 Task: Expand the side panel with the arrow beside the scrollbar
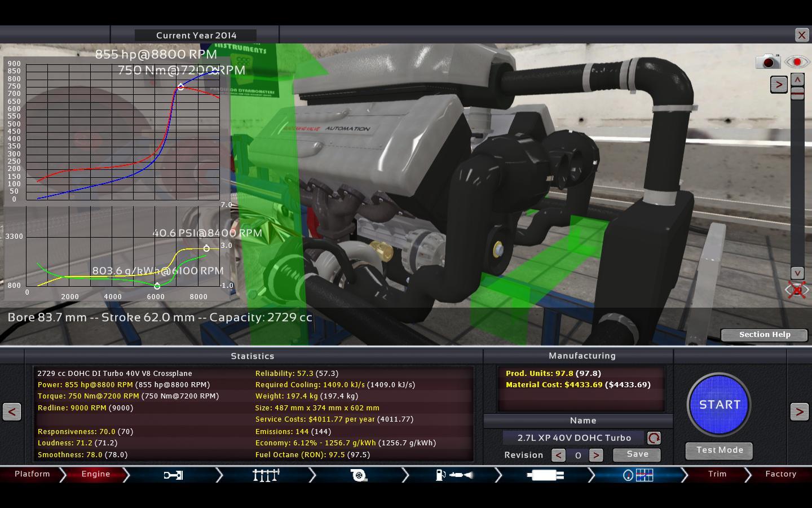[779, 85]
